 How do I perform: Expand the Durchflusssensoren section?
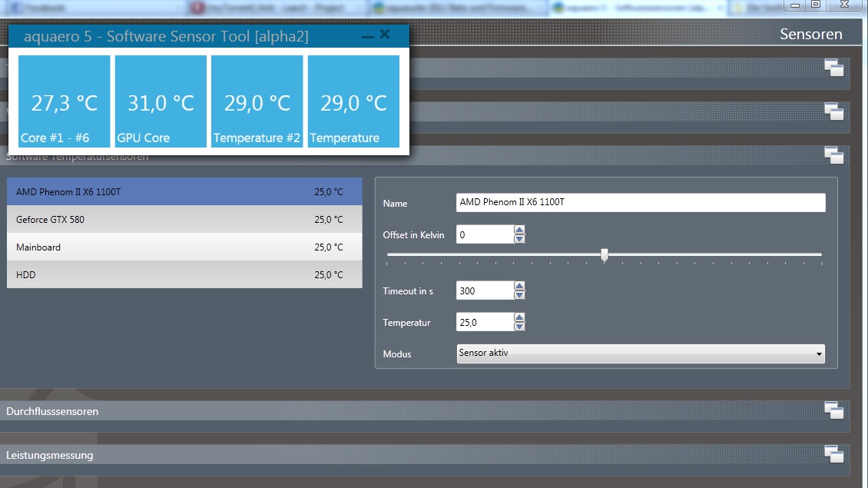point(52,411)
